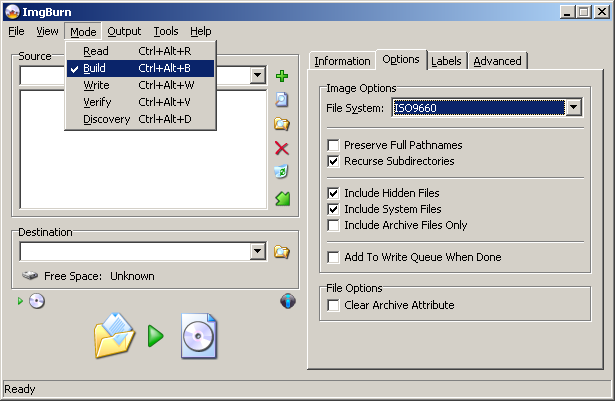Screen dimensions: 615x401
Task: Open the File menu
Action: tap(16, 31)
